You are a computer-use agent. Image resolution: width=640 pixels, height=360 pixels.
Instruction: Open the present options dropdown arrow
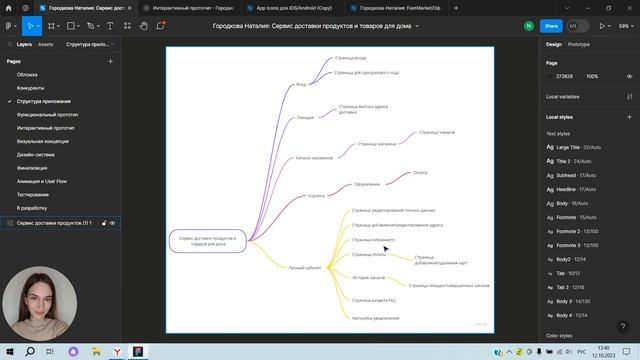pos(609,26)
